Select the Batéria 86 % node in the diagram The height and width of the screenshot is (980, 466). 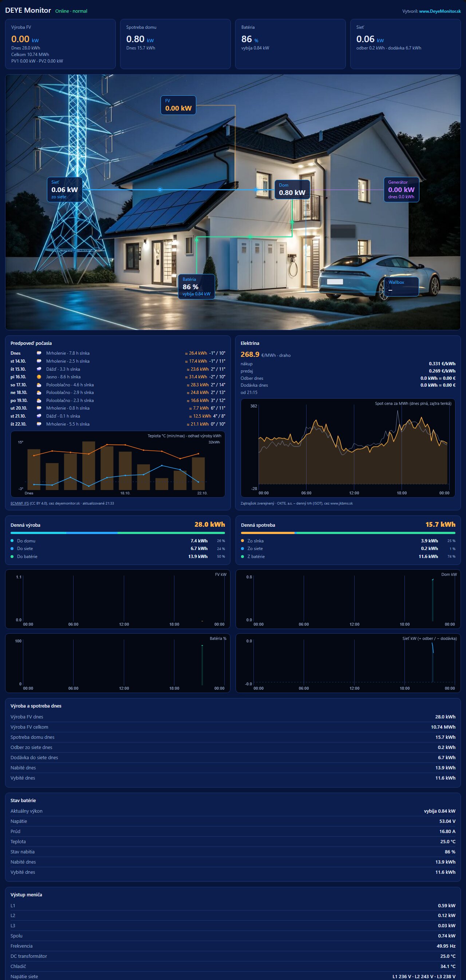tap(197, 286)
